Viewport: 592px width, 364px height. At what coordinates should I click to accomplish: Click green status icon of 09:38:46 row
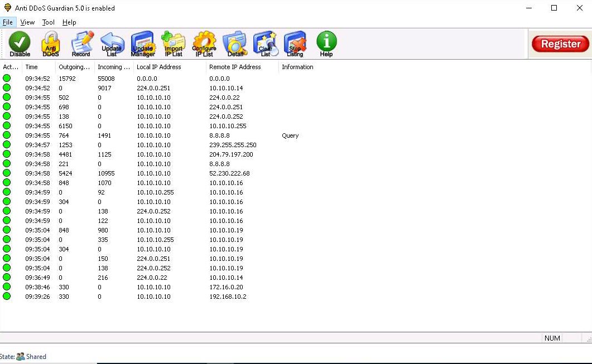click(x=7, y=287)
